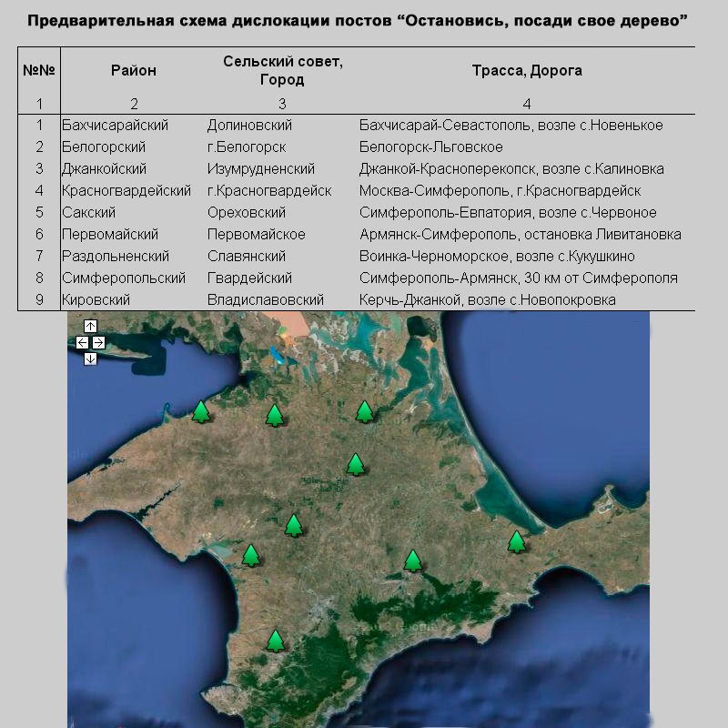Select the 'Симферополь-Армянск, 30 км от Симферополя' cell
Viewport: 728px width, 728px height.
tap(519, 278)
